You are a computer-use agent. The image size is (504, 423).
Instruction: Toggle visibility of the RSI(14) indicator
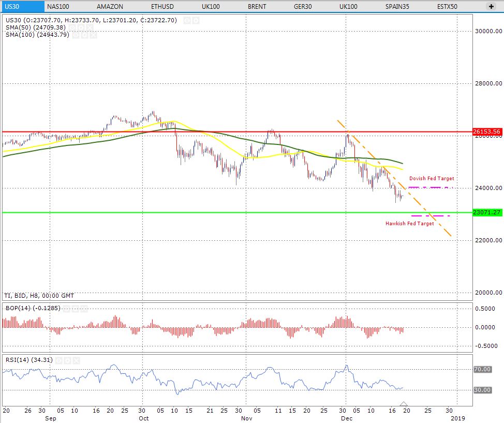coord(58,360)
